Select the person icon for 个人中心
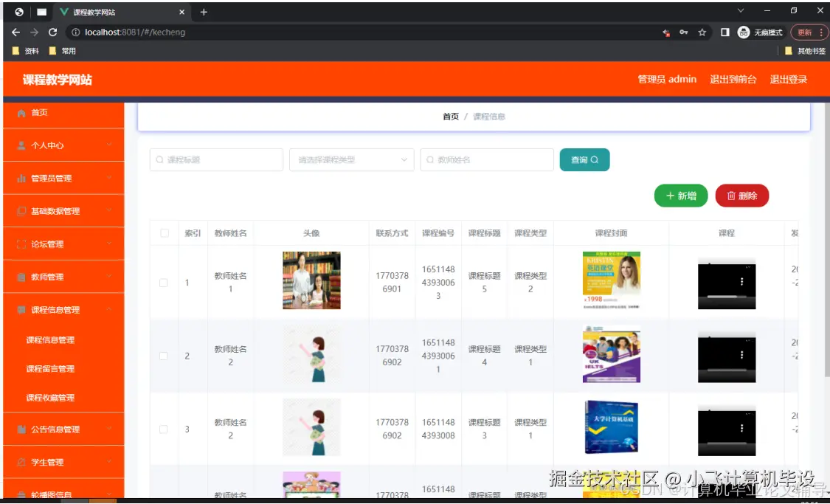The height and width of the screenshot is (504, 830). (22, 145)
